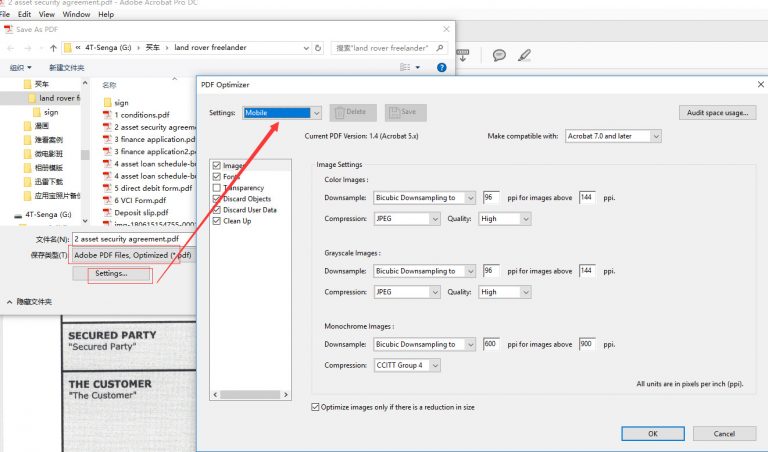This screenshot has width=768, height=452.
Task: Enable the Transparency checkbox
Action: pyautogui.click(x=217, y=188)
